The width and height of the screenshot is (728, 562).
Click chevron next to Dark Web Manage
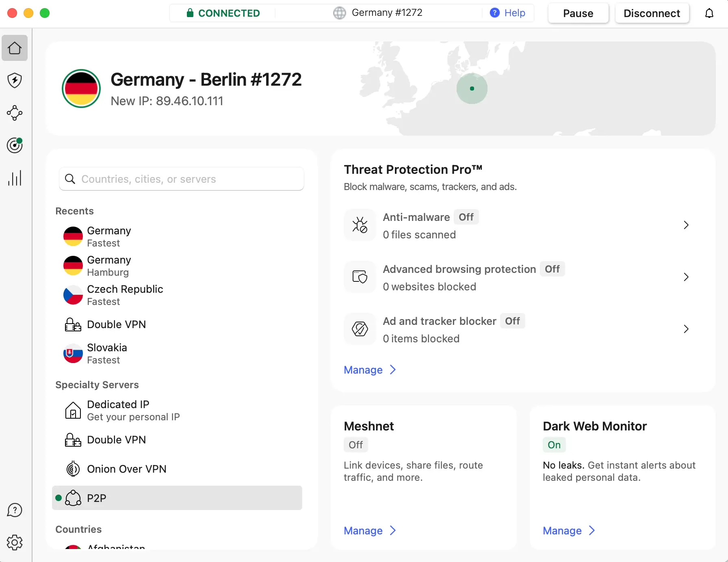point(592,530)
